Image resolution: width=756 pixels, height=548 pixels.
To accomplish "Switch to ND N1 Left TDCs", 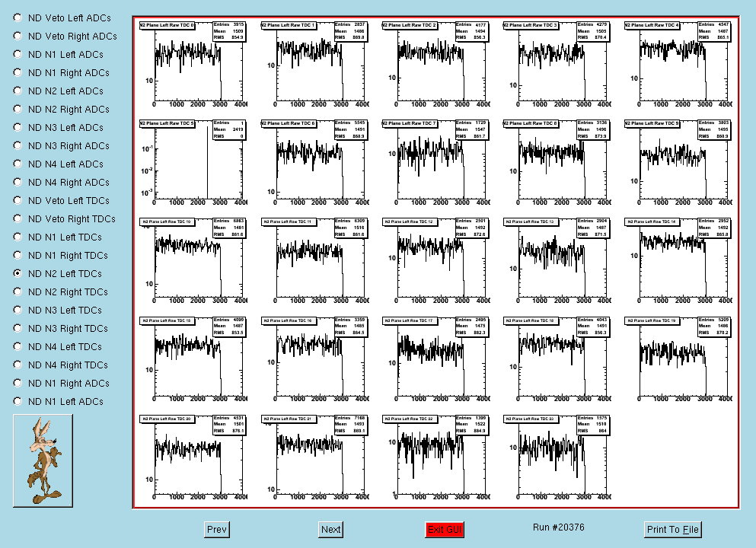I will point(18,237).
